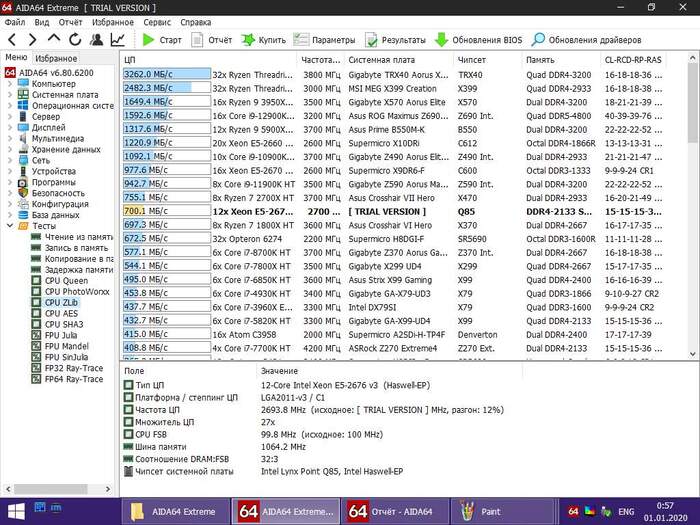This screenshot has height=525, width=700.
Task: Open the Файл menu
Action: 14,21
